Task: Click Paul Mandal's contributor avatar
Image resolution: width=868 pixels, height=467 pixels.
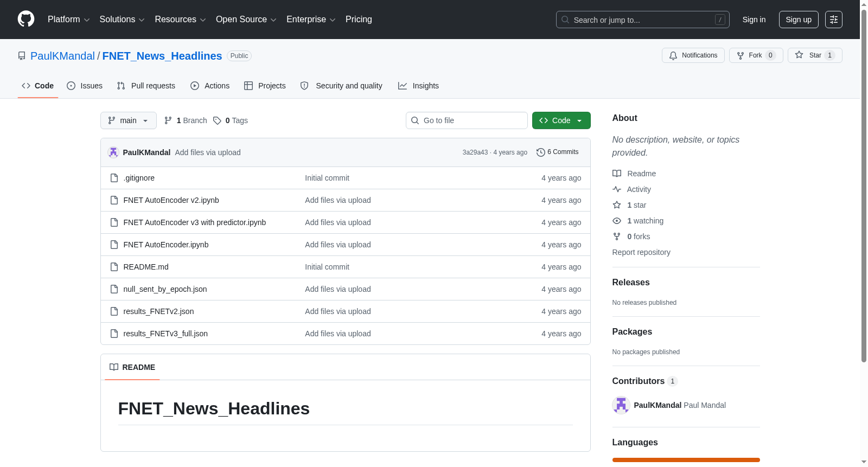Action: click(621, 405)
